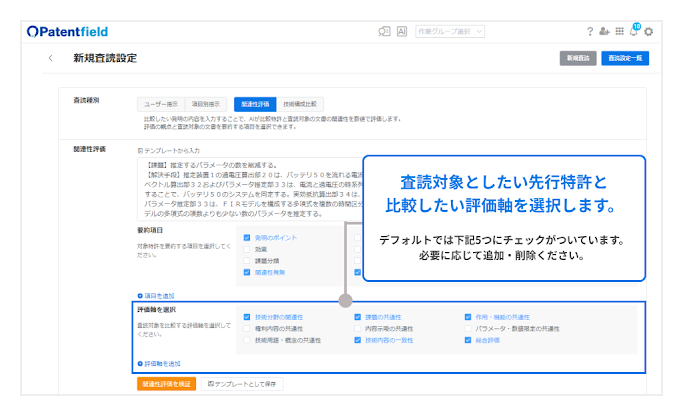Click the chat comment icon in header
This screenshot has height=416, width=683.
pos(384,31)
